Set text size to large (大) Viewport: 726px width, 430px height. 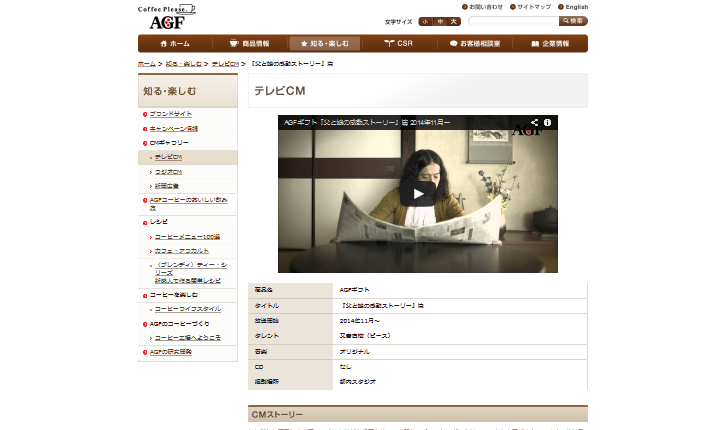pos(454,21)
